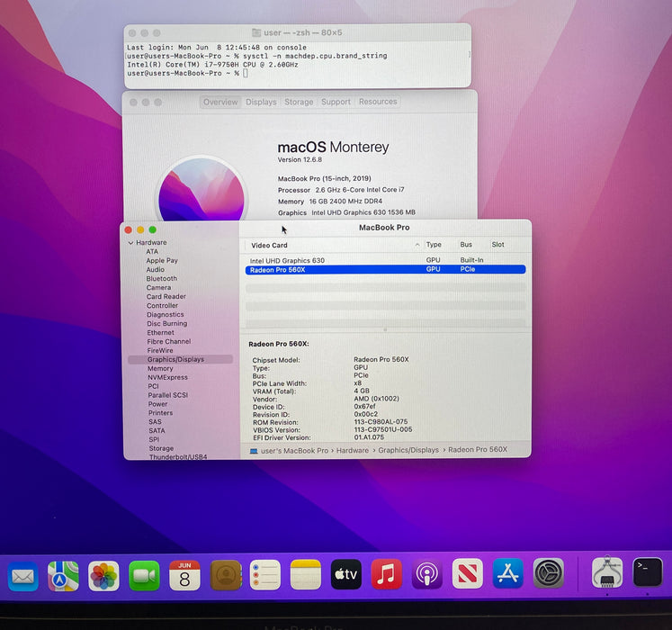Image resolution: width=672 pixels, height=630 pixels.
Task: Select Audio in the sidebar
Action: click(155, 270)
